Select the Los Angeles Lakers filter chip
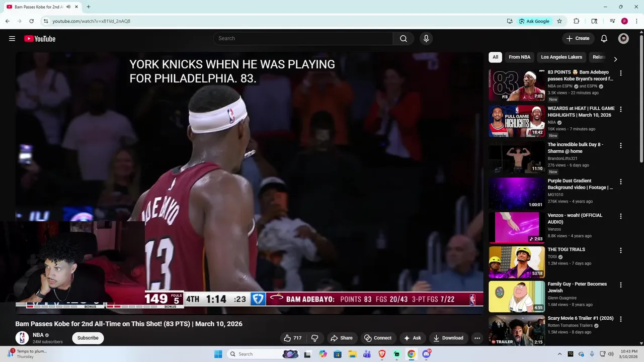644x362 pixels. coord(561,57)
